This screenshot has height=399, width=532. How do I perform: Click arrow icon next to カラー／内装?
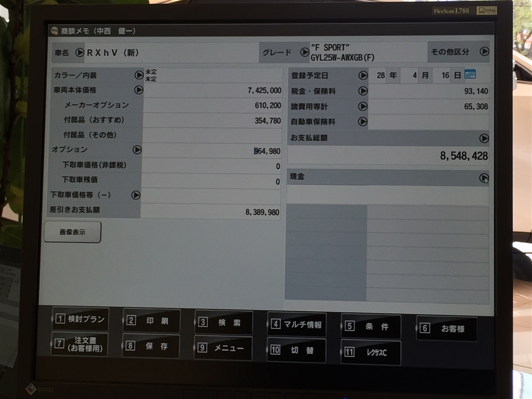pos(139,75)
